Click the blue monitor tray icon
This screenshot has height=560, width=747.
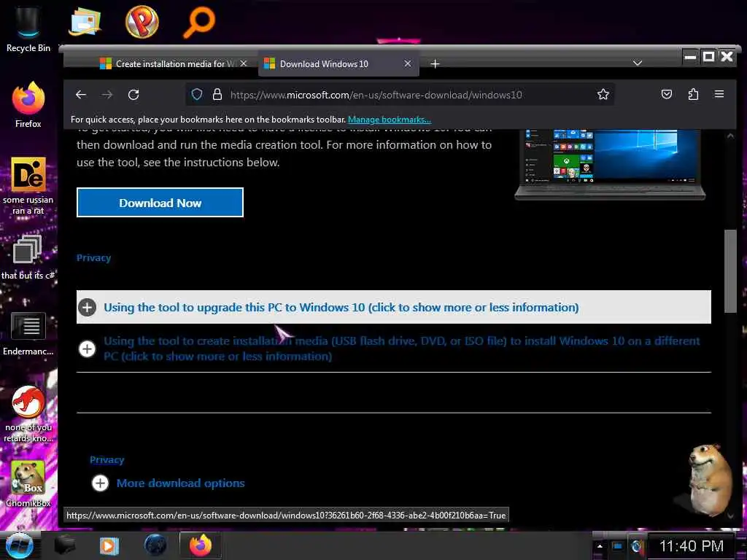(x=617, y=546)
